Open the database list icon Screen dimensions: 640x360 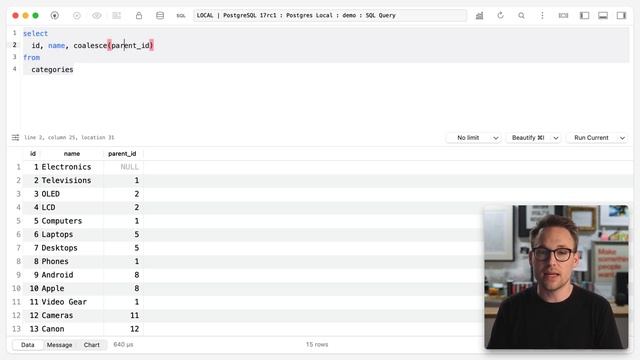[160, 16]
